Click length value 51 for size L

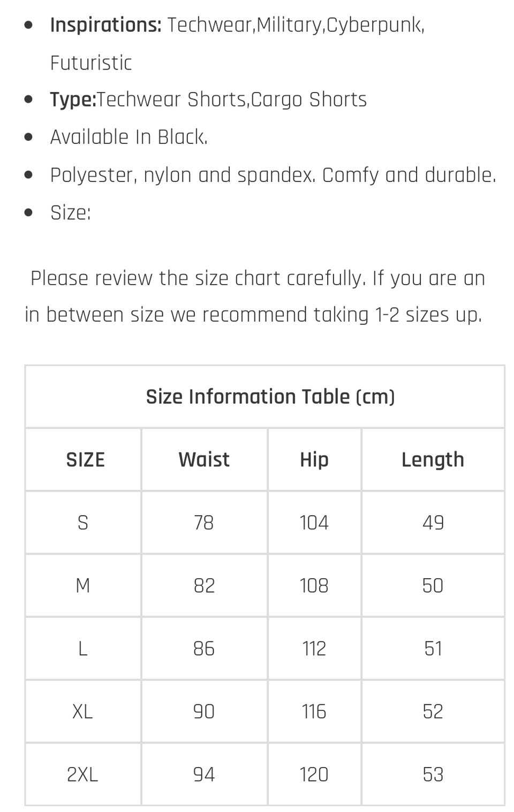(433, 649)
